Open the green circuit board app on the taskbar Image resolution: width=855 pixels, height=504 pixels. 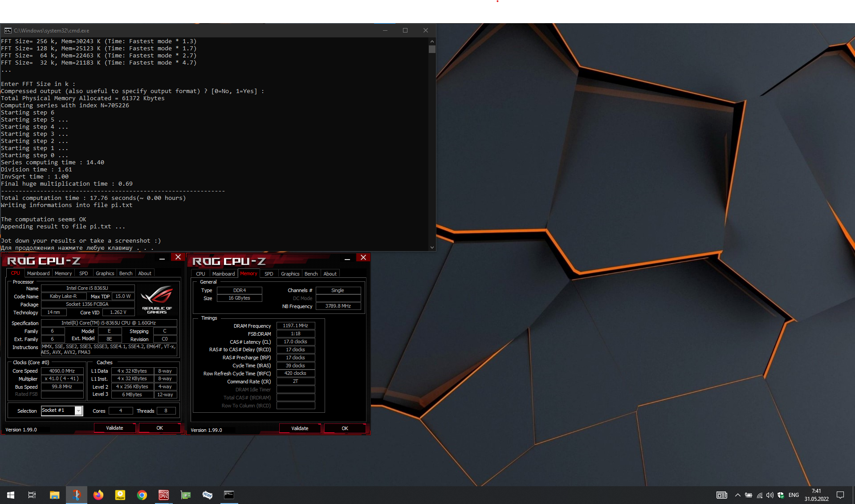(x=186, y=495)
